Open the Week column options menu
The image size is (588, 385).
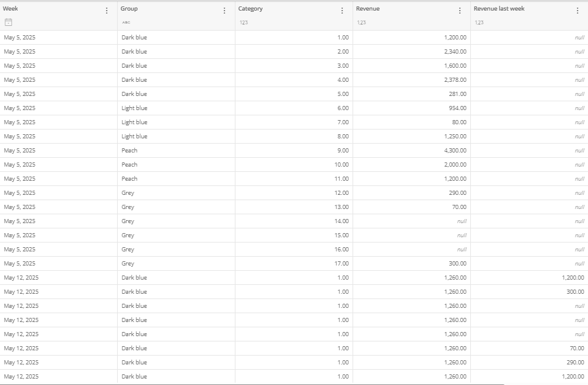[x=107, y=11]
